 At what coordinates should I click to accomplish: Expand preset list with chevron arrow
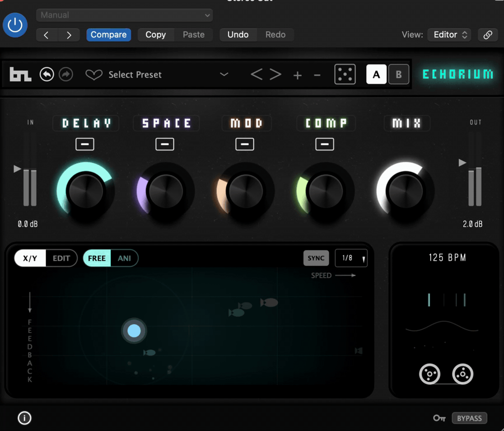(x=224, y=74)
